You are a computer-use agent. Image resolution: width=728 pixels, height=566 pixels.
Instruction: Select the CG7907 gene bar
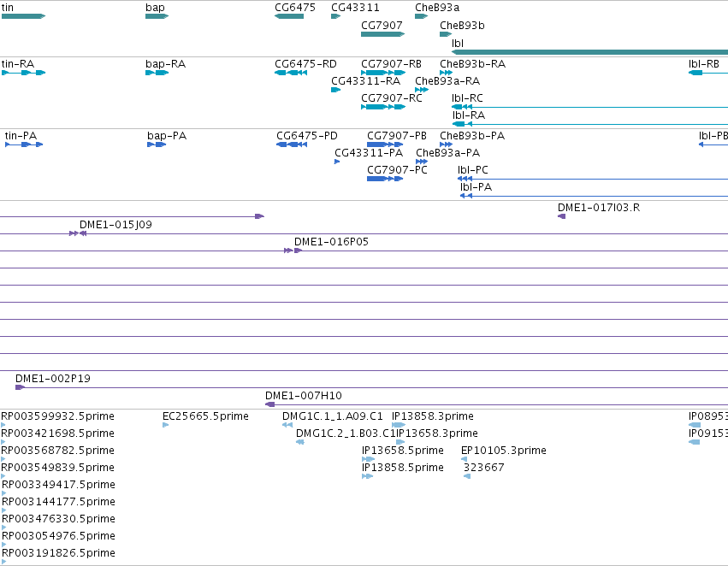pyautogui.click(x=383, y=34)
